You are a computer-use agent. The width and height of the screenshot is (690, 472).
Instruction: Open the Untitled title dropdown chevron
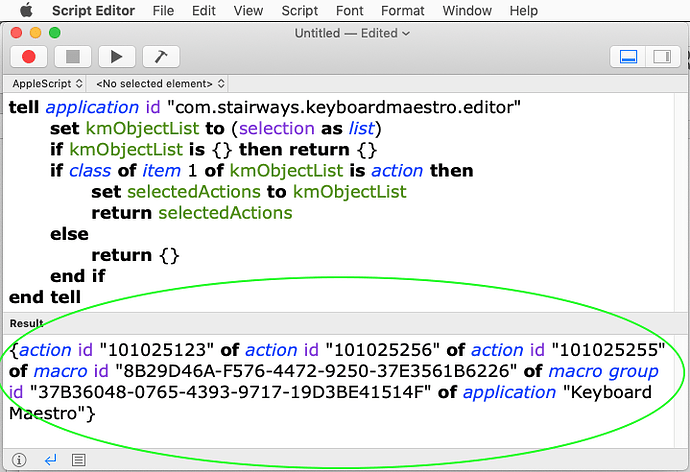406,33
